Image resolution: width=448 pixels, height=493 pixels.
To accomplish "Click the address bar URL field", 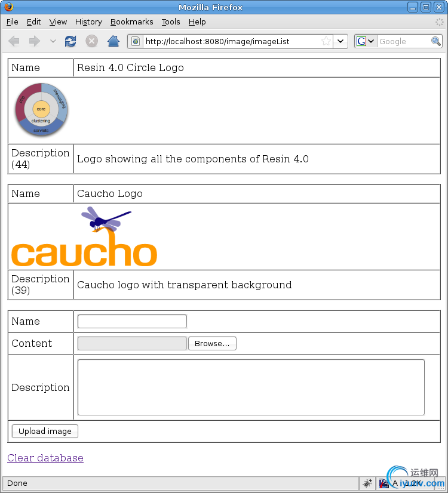I will pyautogui.click(x=232, y=42).
